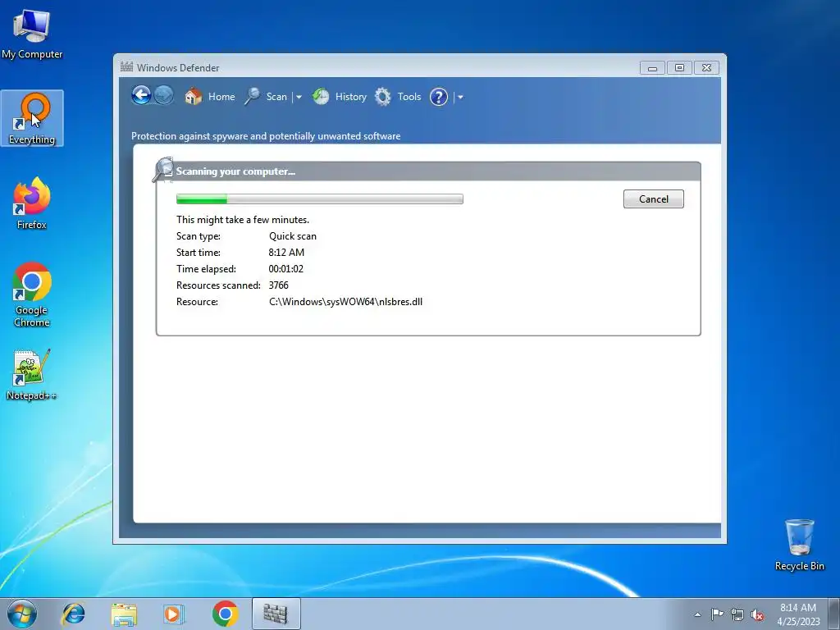The height and width of the screenshot is (630, 840).
Task: Launch Chrome from the taskbar
Action: [225, 614]
